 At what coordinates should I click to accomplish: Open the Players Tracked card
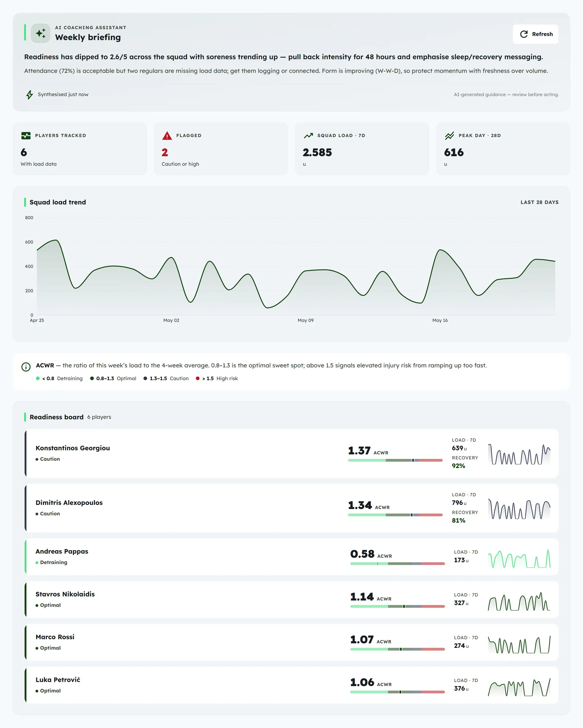click(80, 149)
